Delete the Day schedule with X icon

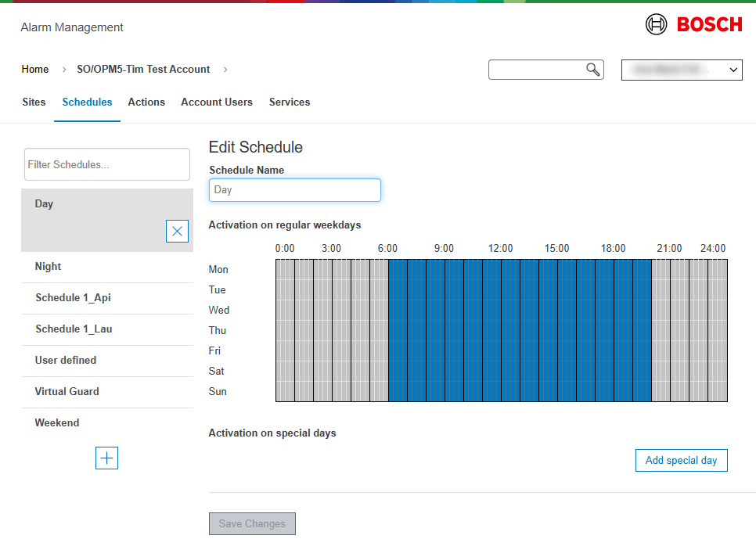click(x=178, y=231)
